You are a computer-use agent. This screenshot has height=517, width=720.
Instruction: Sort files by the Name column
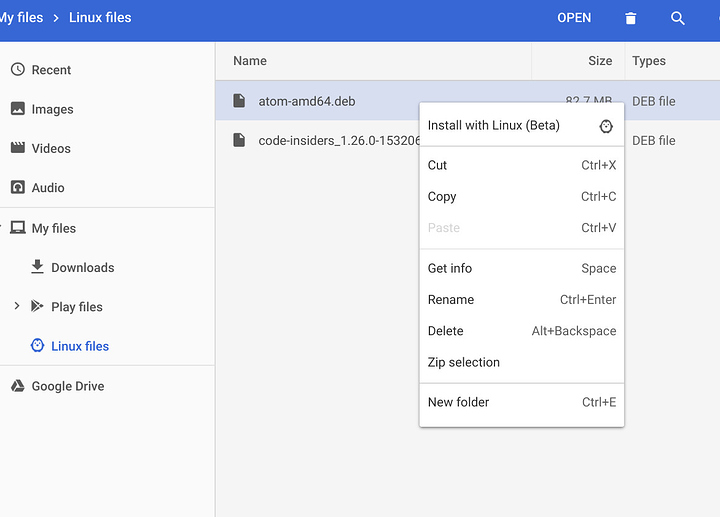250,61
